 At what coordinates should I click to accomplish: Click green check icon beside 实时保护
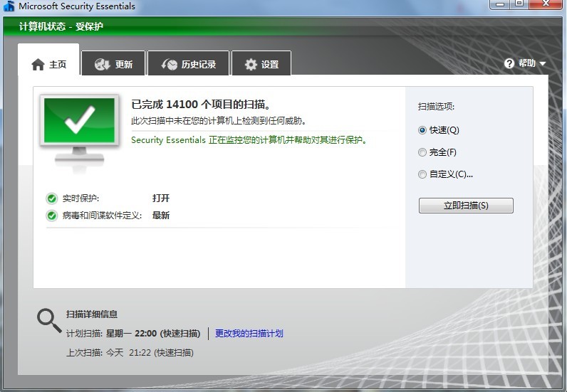[x=52, y=198]
